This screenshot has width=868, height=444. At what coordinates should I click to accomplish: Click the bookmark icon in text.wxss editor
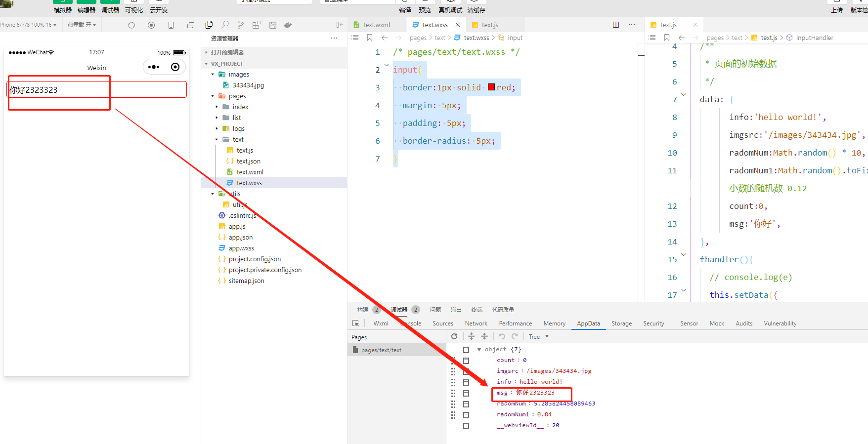(370, 38)
